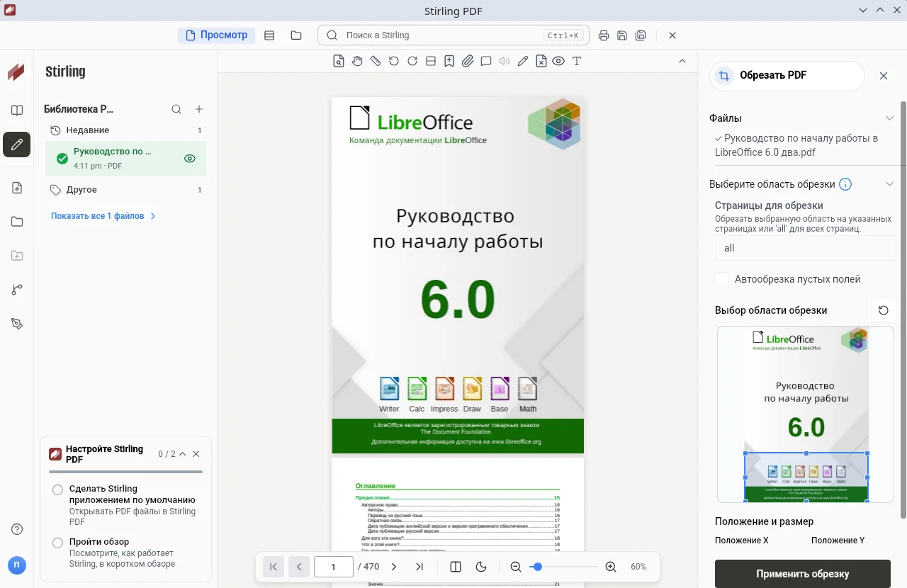This screenshot has height=588, width=907.
Task: Click Показать все 1 файлов link
Action: click(103, 216)
